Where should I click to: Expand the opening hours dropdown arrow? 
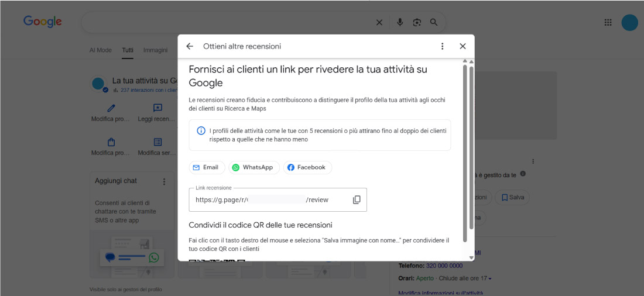pos(490,278)
